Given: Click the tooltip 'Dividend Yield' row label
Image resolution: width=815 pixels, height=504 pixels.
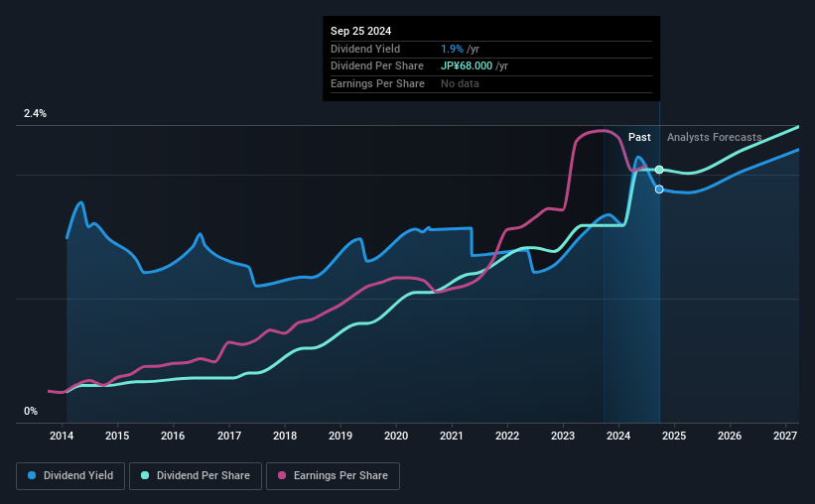Looking at the screenshot, I should tap(365, 49).
